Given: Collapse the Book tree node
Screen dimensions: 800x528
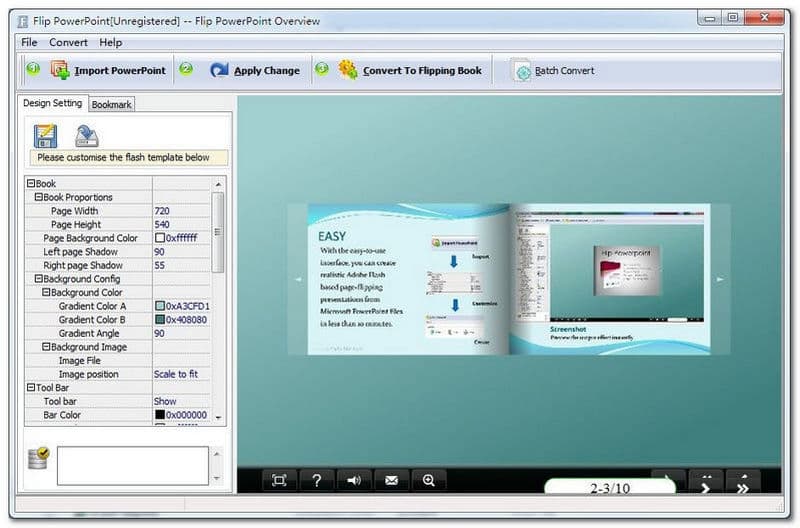Looking at the screenshot, I should [x=30, y=184].
